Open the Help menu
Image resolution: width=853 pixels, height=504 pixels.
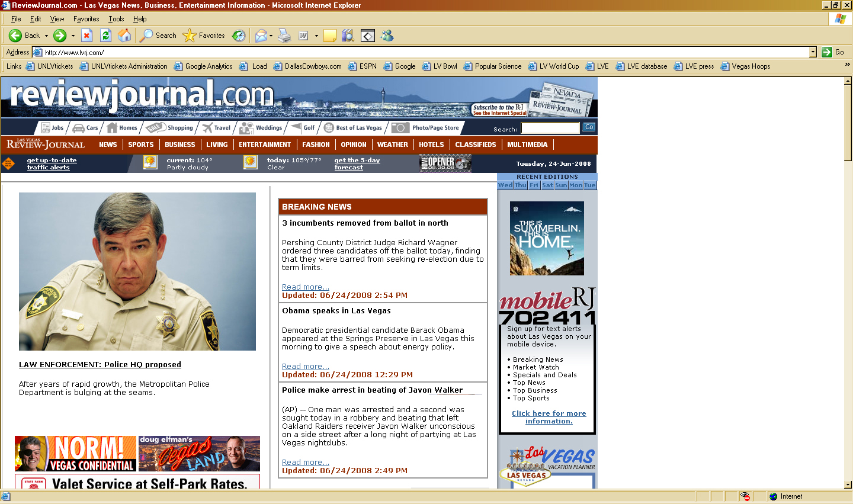click(x=140, y=19)
